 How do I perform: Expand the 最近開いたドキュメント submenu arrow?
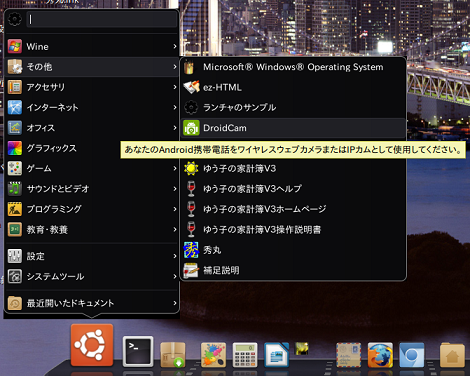175,303
